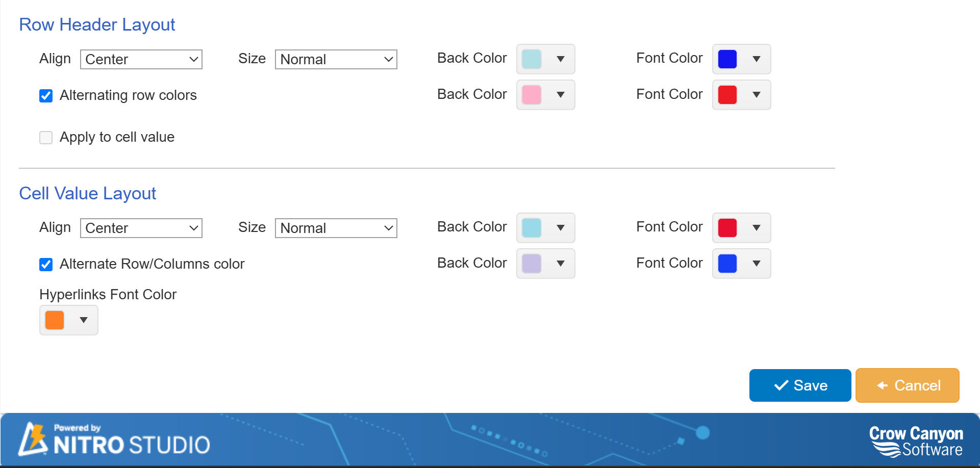This screenshot has width=980, height=468.
Task: Enable Apply to cell value checkbox
Action: [x=46, y=138]
